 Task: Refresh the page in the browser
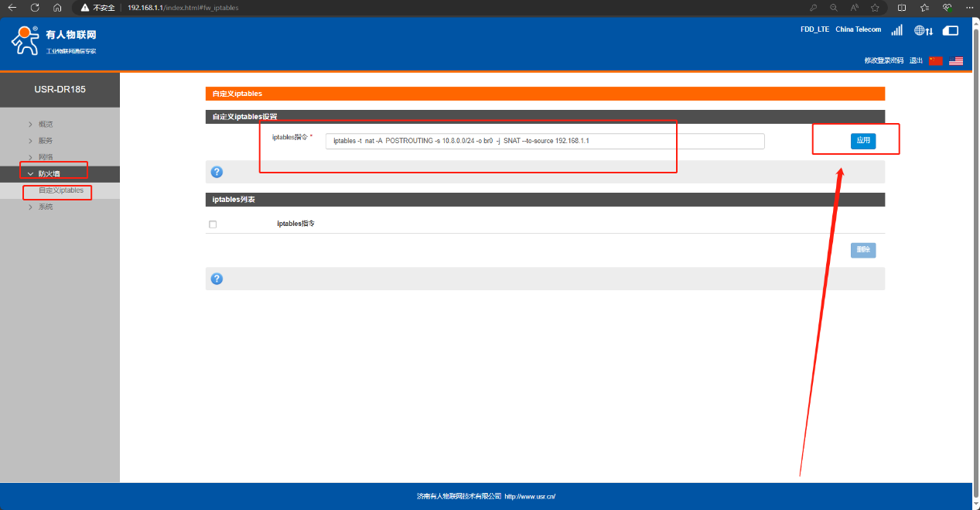[35, 7]
